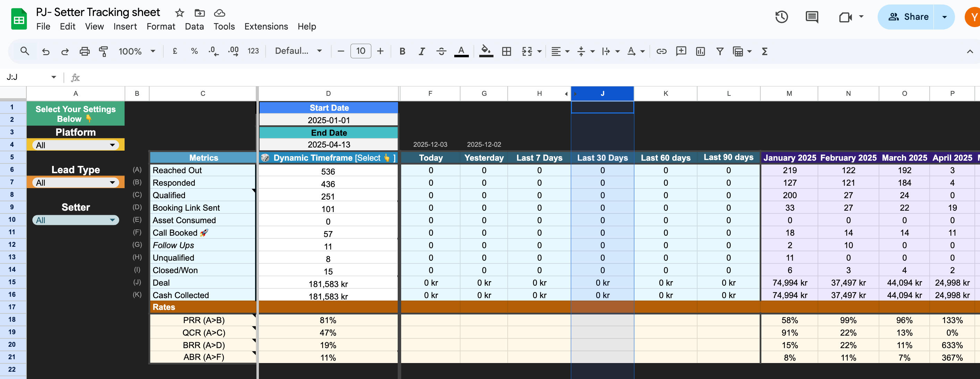Screen dimensions: 980x379
Task: Click the insert chart icon
Action: coord(700,51)
